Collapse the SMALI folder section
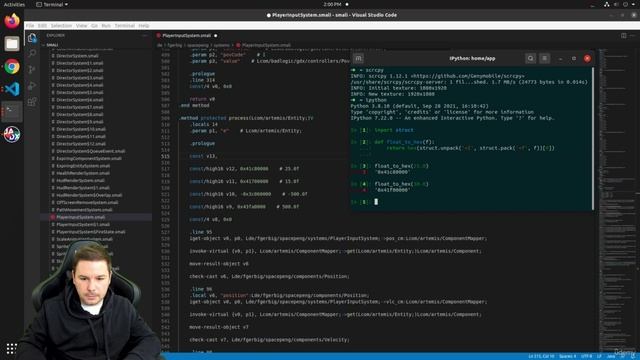The width and height of the screenshot is (640, 360). tap(52, 45)
